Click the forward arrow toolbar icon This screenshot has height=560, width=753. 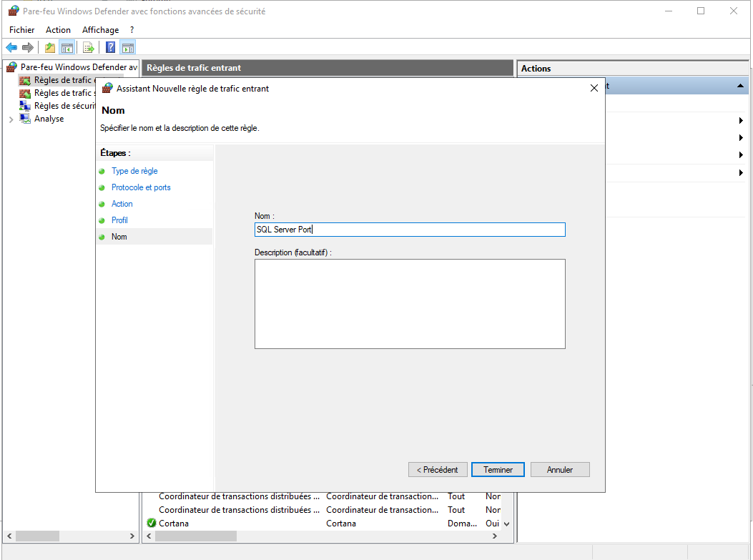point(28,48)
